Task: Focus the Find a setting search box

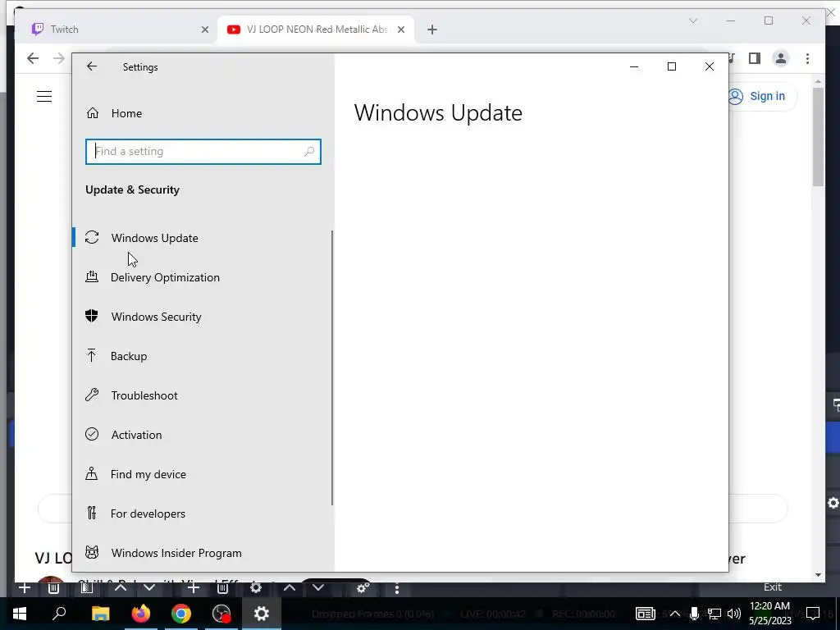Action: pyautogui.click(x=203, y=152)
